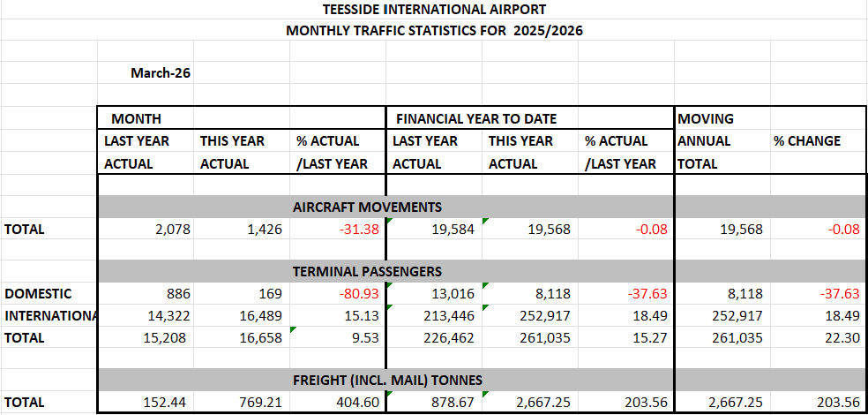Select the red -31.38 cell
The height and width of the screenshot is (415, 868).
pos(337,230)
